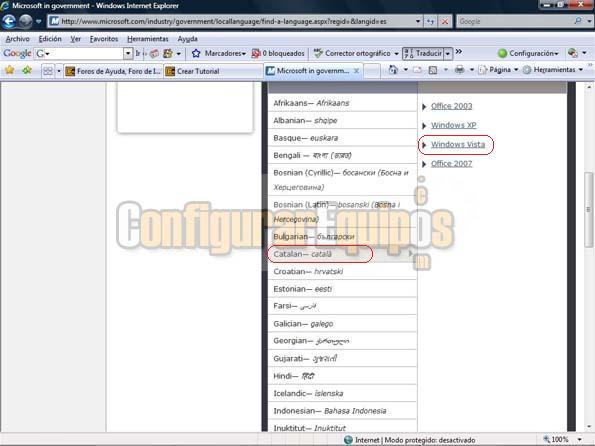The image size is (595, 446).
Task: Open the Quick Tabs list dropdown arrow
Action: pyautogui.click(x=59, y=71)
